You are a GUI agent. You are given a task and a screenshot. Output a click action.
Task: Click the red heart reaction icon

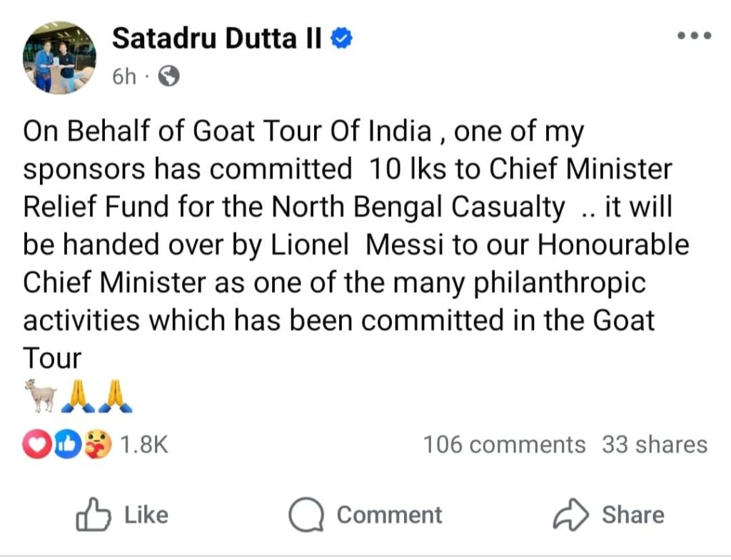[x=36, y=445]
